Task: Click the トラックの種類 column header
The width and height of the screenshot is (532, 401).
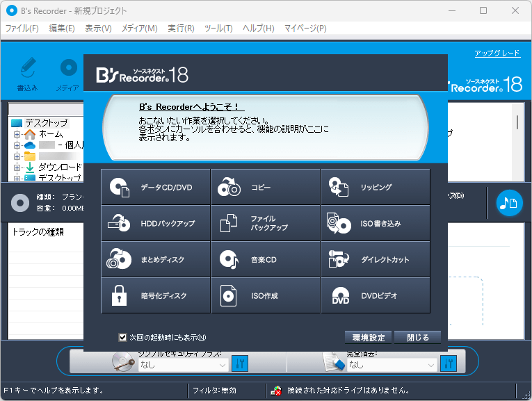Action: coord(38,232)
